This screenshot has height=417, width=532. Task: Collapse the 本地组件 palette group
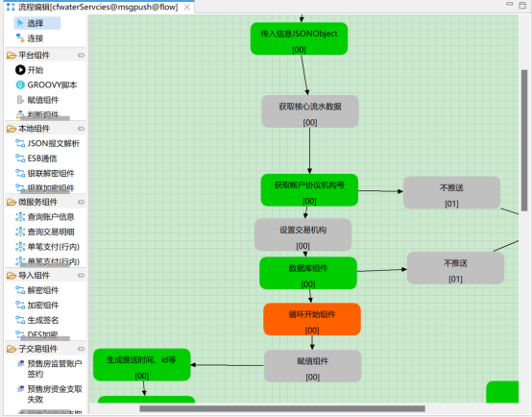point(45,129)
